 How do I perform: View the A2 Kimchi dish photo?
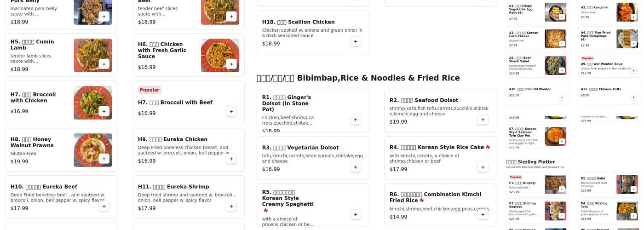(627, 12)
